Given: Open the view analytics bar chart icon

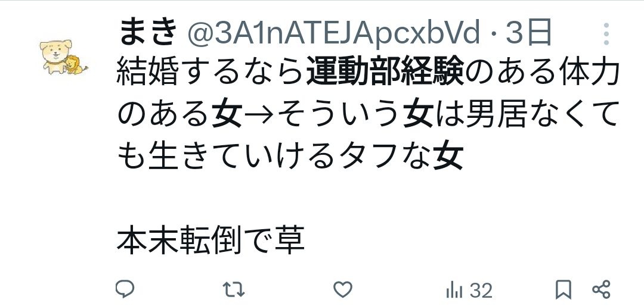Looking at the screenshot, I should coord(454,291).
